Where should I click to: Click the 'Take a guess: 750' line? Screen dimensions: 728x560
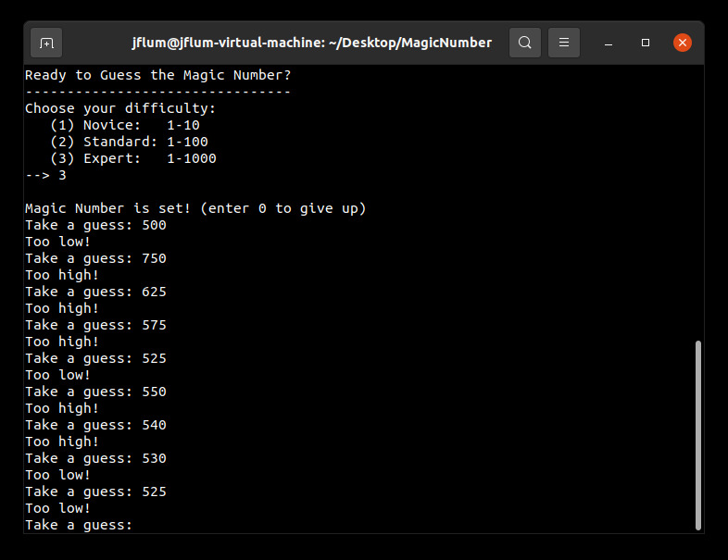pos(95,258)
